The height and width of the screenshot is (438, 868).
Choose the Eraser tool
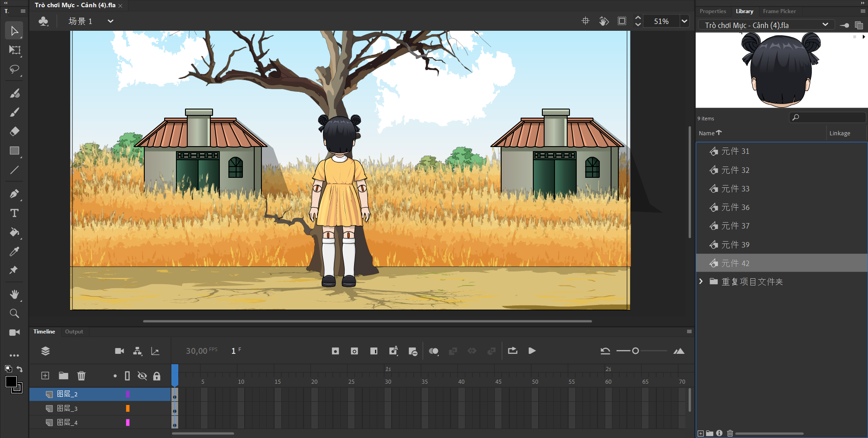point(14,132)
